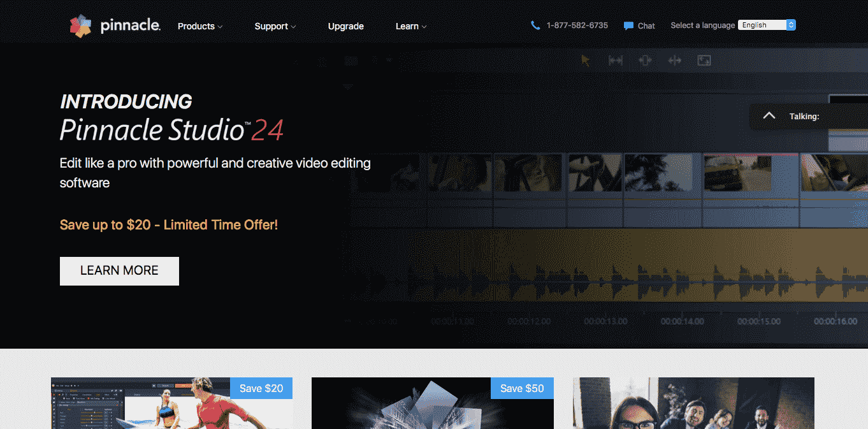
Task: Open the Chat link
Action: tap(646, 26)
